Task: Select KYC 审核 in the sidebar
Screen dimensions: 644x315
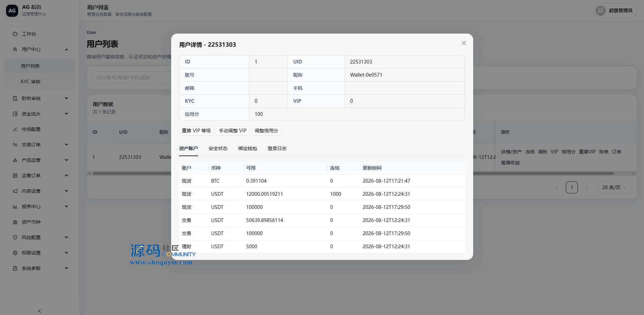Action: tap(39, 82)
